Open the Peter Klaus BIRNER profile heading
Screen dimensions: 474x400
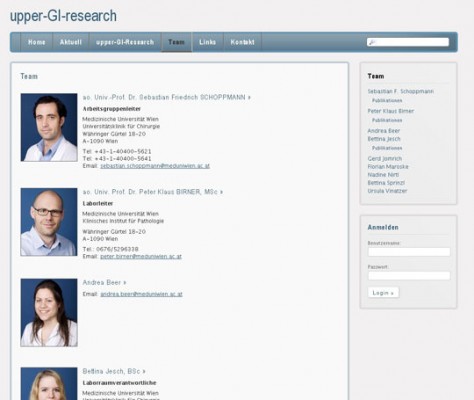click(153, 192)
